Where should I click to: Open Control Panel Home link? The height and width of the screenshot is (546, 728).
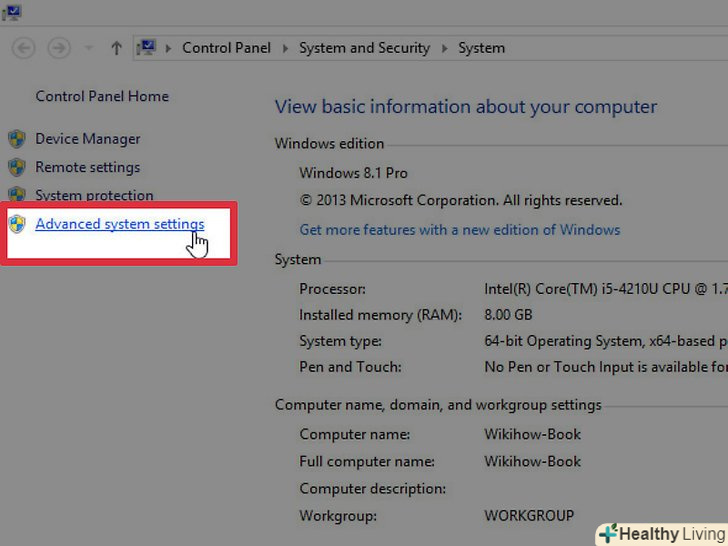[x=102, y=96]
